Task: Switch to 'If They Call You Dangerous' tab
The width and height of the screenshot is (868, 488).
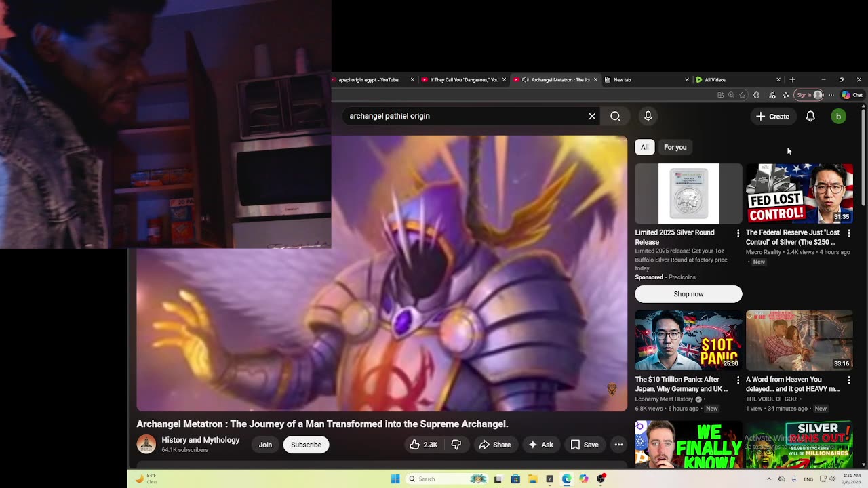Action: click(x=465, y=80)
